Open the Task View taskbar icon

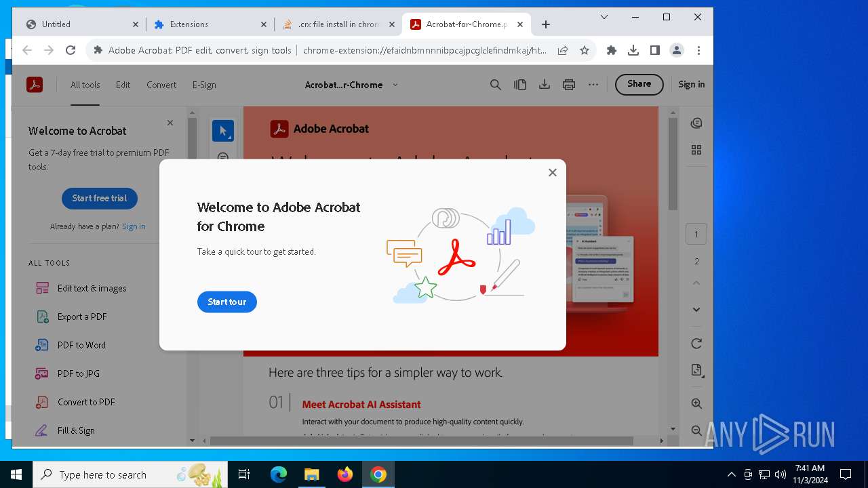[x=244, y=474]
